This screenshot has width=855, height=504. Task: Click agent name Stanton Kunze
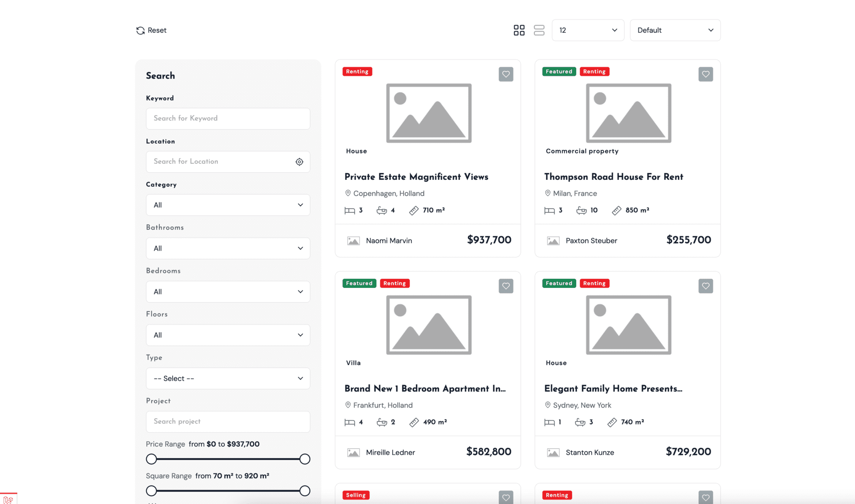589,453
